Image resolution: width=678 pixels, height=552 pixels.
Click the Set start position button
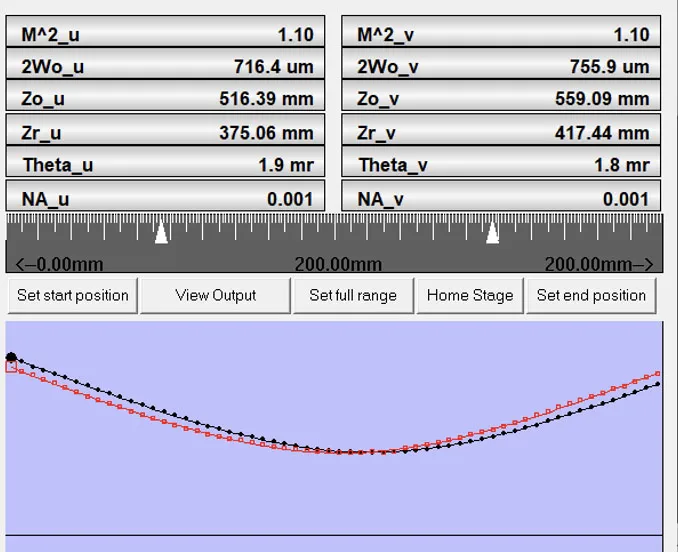click(x=73, y=295)
